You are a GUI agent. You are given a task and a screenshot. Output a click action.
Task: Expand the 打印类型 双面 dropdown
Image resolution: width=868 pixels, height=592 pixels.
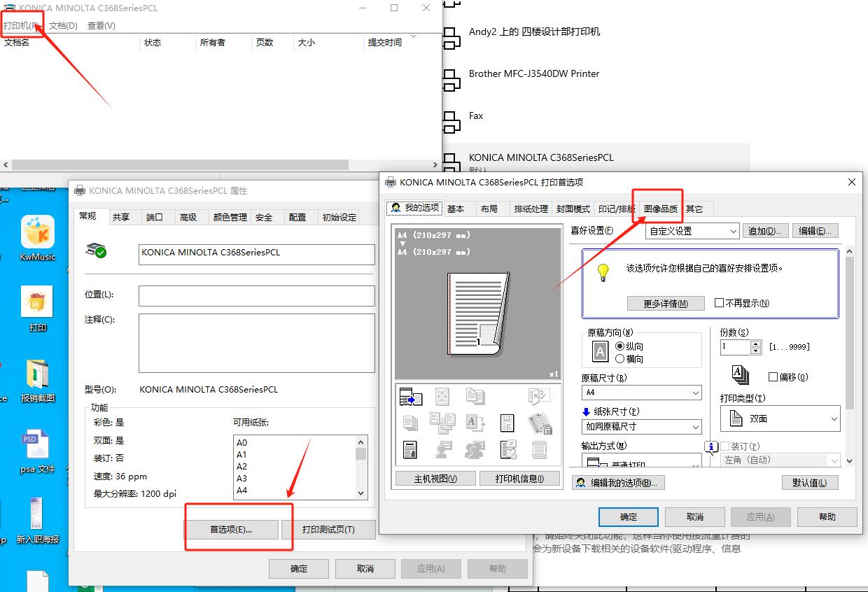(x=780, y=418)
